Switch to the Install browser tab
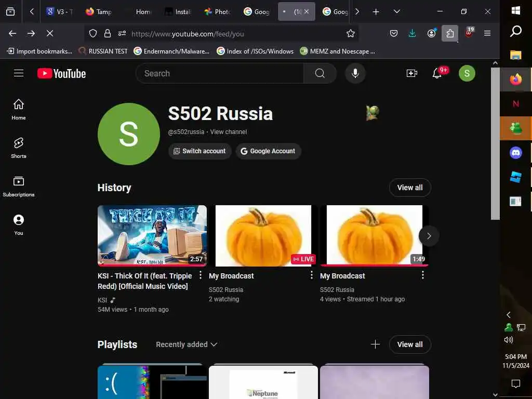532x399 pixels. point(178,12)
